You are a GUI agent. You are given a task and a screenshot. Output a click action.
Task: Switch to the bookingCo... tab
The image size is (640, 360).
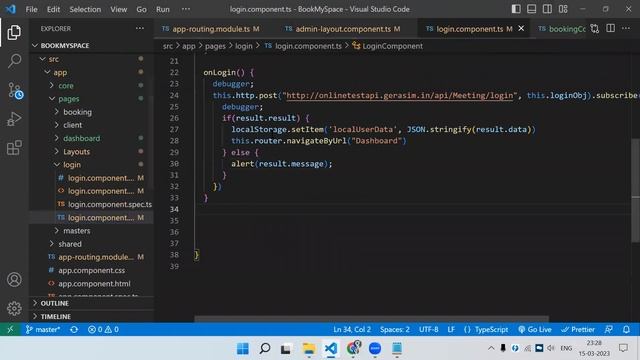(x=562, y=29)
